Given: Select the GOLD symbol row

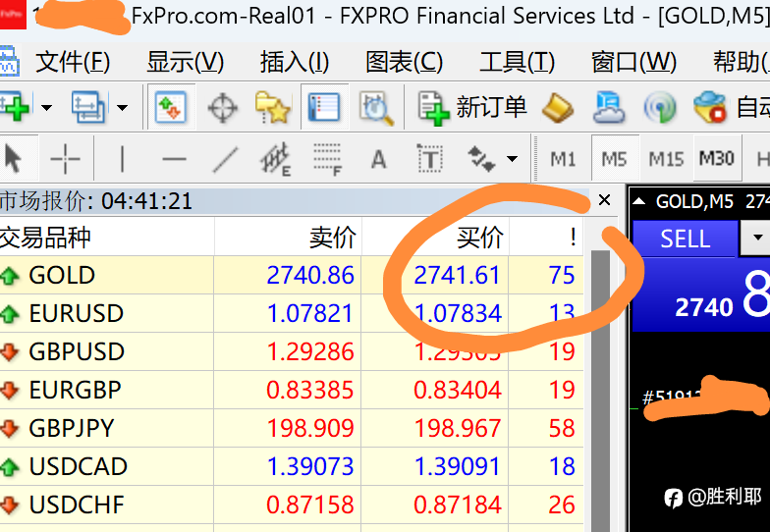Looking at the screenshot, I should 292,275.
